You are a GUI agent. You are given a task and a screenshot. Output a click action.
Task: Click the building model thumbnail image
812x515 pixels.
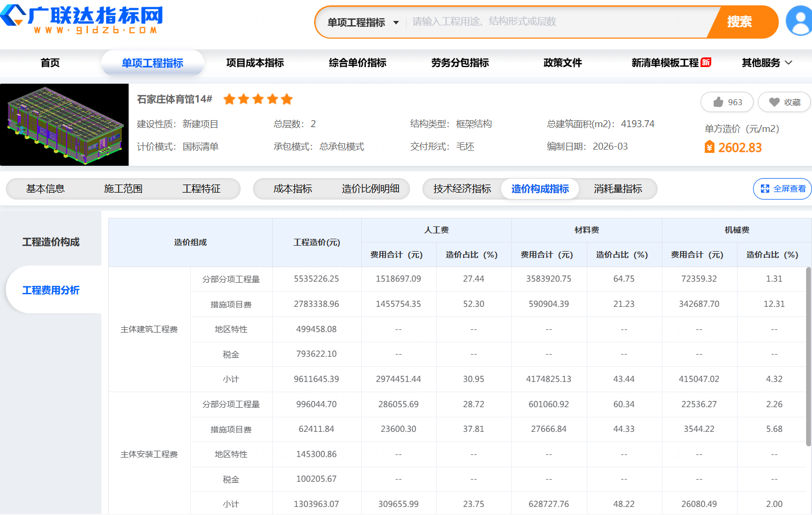(64, 124)
